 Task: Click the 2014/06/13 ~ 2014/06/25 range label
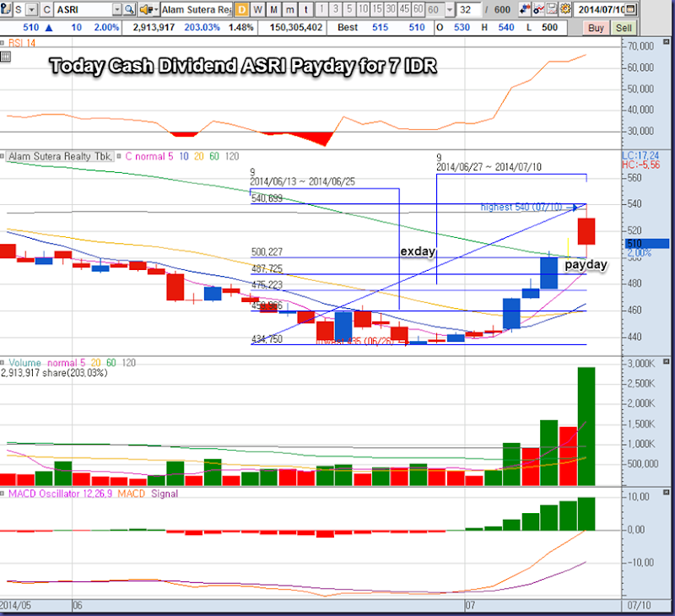303,181
